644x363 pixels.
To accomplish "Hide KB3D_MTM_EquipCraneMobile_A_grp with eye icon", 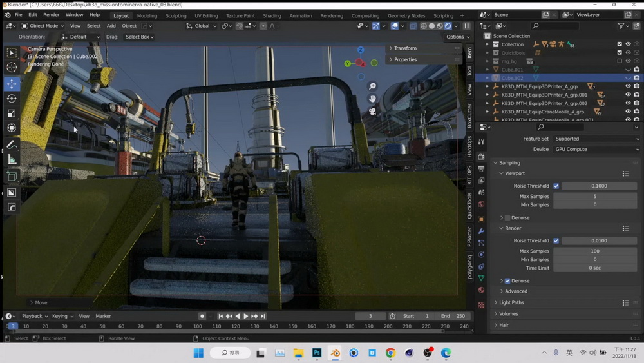I will pos(628,112).
